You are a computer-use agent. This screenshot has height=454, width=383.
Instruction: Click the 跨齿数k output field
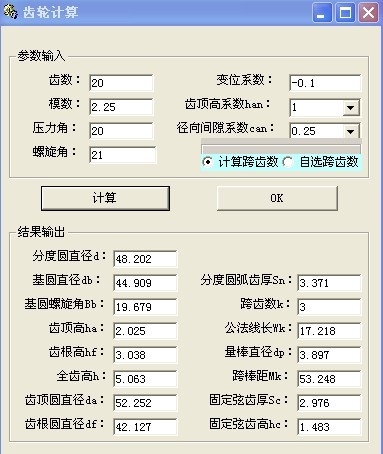[x=329, y=307]
